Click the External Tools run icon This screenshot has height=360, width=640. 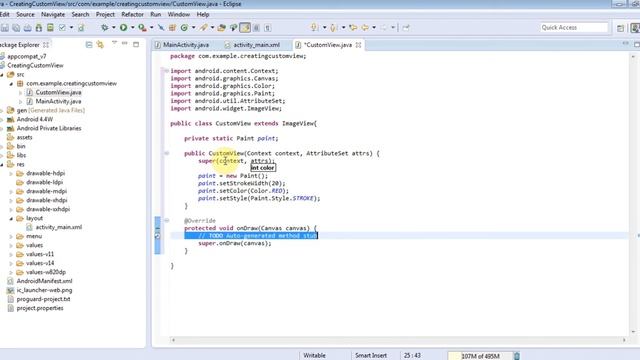pos(142,28)
